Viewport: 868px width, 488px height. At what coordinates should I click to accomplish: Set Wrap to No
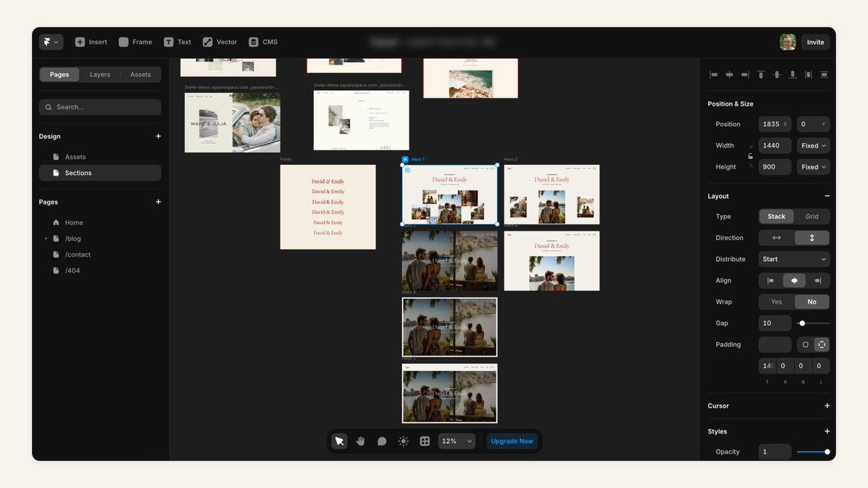coord(812,302)
